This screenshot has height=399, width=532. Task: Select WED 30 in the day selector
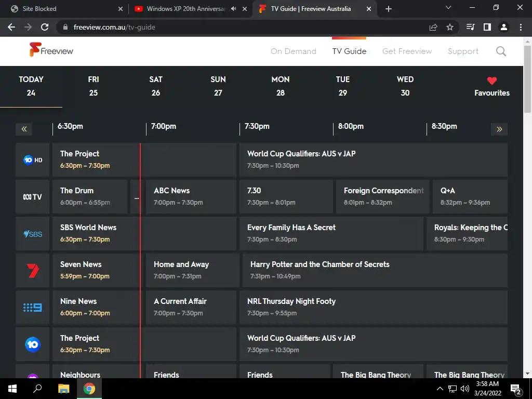405,86
